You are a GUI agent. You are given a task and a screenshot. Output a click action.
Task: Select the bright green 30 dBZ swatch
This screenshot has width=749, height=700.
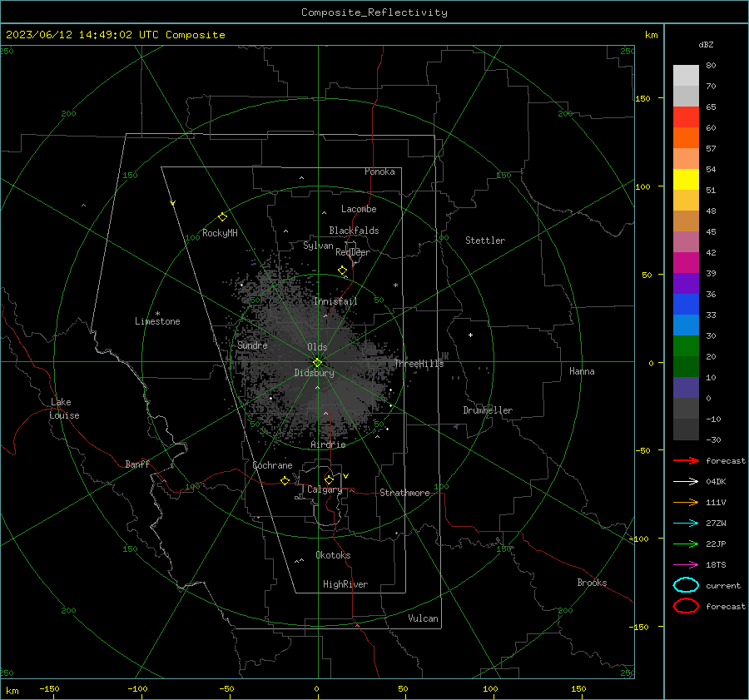(686, 346)
